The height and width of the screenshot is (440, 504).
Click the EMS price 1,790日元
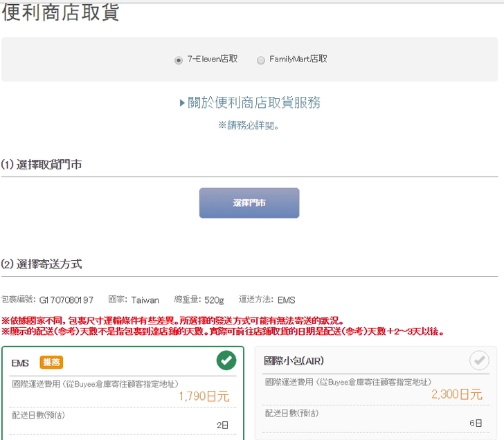coord(204,396)
